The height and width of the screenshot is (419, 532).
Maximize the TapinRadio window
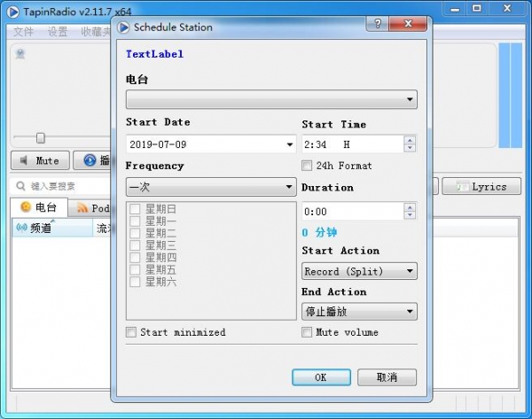coord(477,9)
